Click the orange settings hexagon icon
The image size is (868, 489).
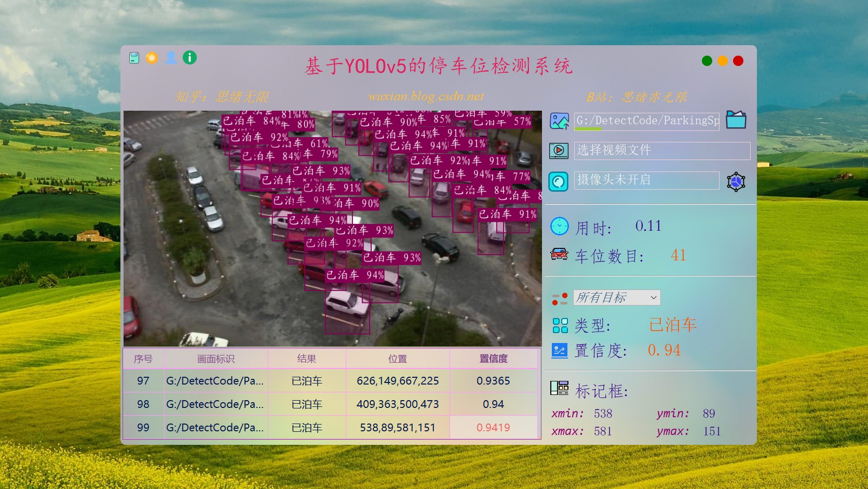coord(152,58)
